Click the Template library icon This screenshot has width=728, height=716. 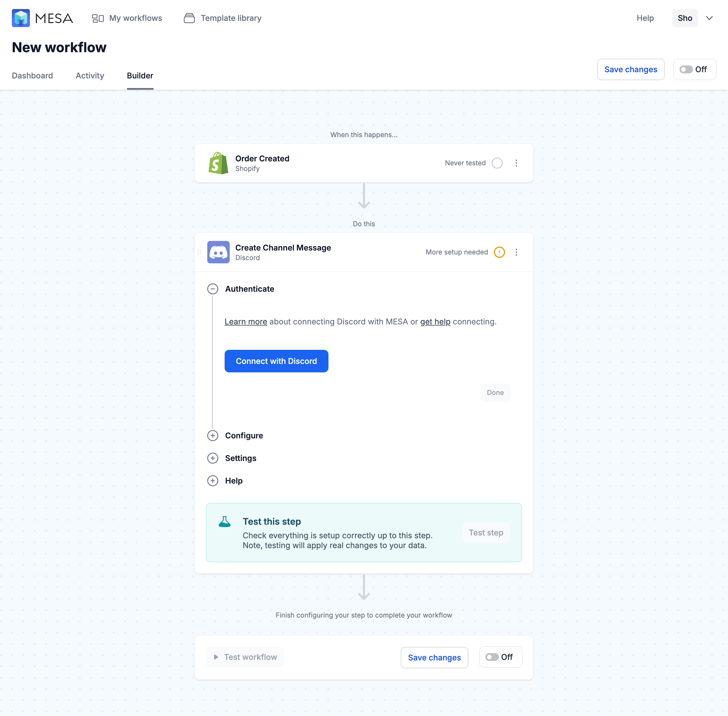point(189,18)
